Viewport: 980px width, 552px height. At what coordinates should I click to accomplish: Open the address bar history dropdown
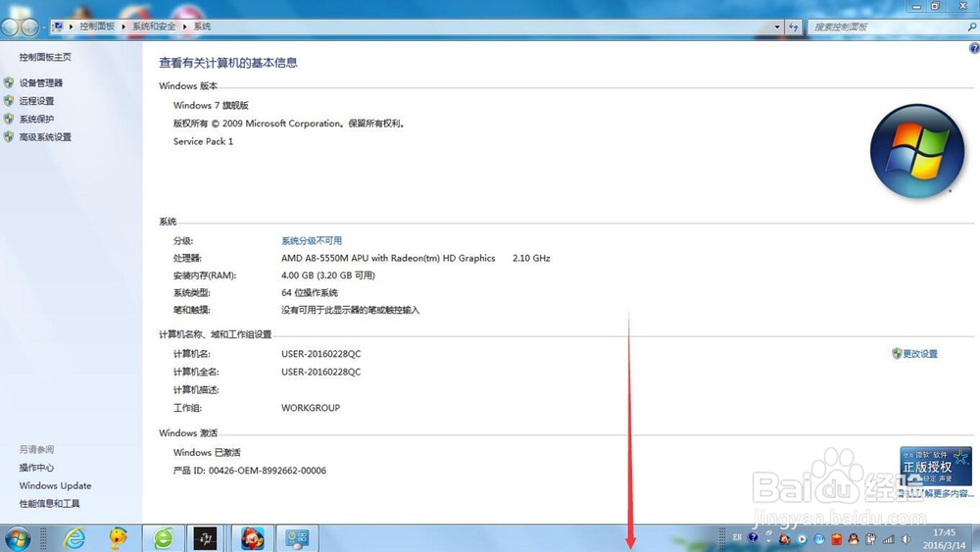[x=777, y=26]
